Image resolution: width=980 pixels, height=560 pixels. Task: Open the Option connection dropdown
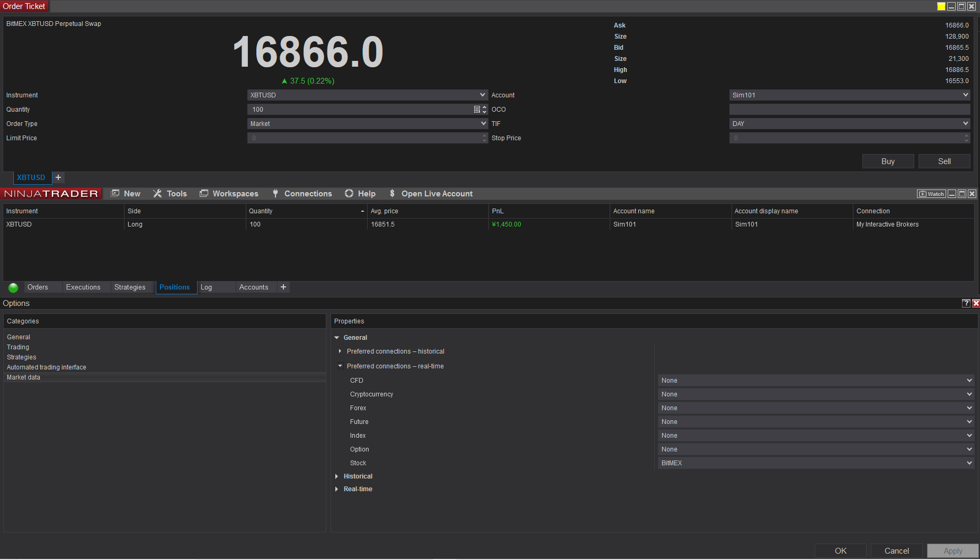pos(816,449)
